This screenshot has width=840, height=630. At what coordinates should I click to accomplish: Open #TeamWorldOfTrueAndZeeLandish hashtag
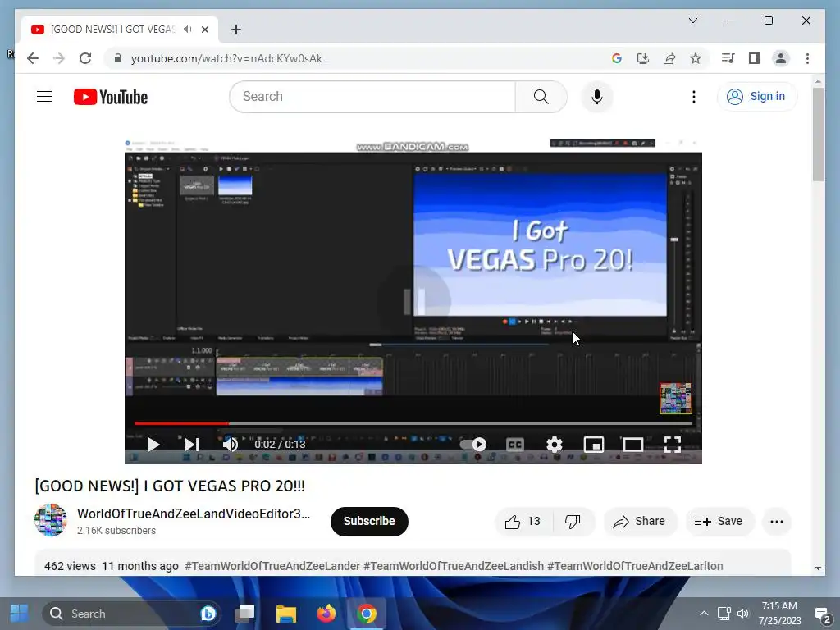453,566
